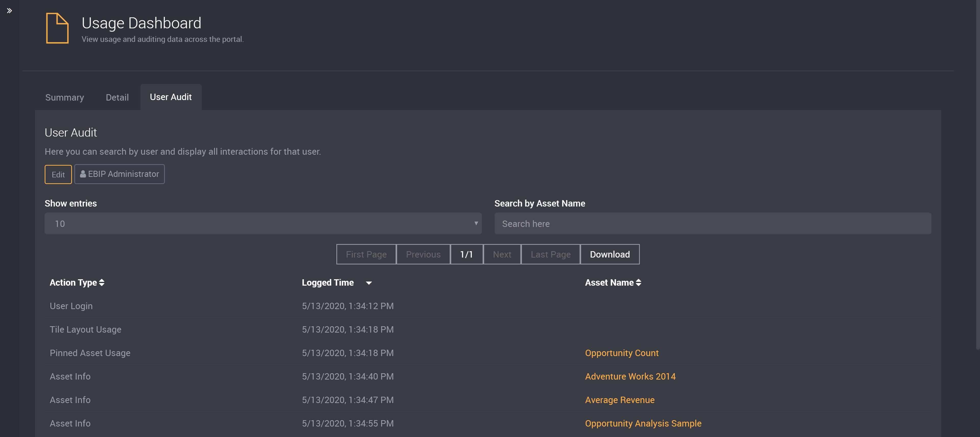Click the page vertical scrollbar
Image resolution: width=980 pixels, height=437 pixels.
point(978,175)
